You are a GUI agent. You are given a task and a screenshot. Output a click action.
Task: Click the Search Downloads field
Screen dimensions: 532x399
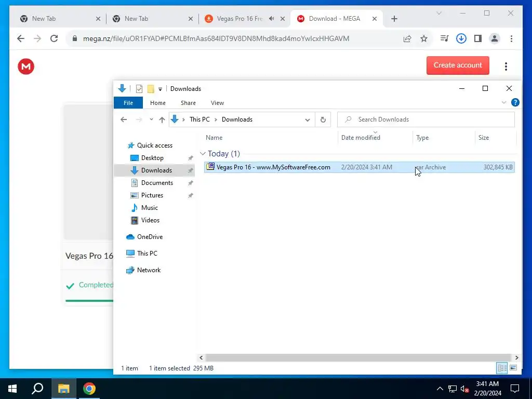tap(426, 119)
